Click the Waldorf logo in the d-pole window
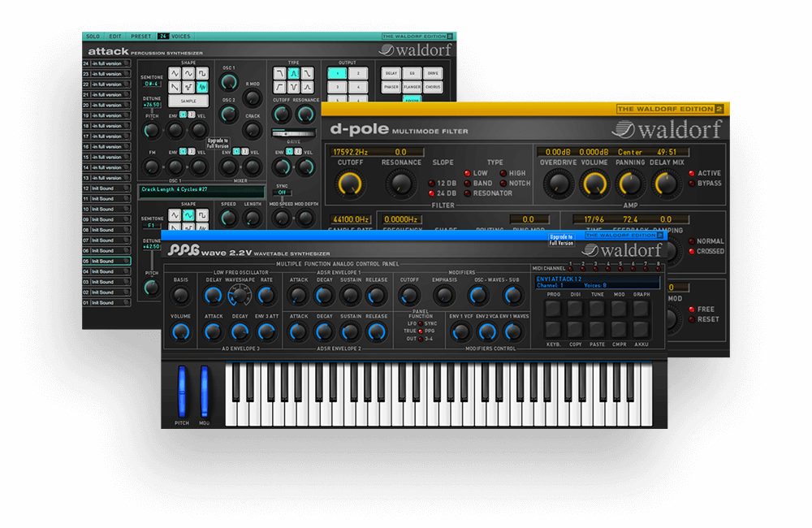The height and width of the screenshot is (528, 812). tap(667, 129)
